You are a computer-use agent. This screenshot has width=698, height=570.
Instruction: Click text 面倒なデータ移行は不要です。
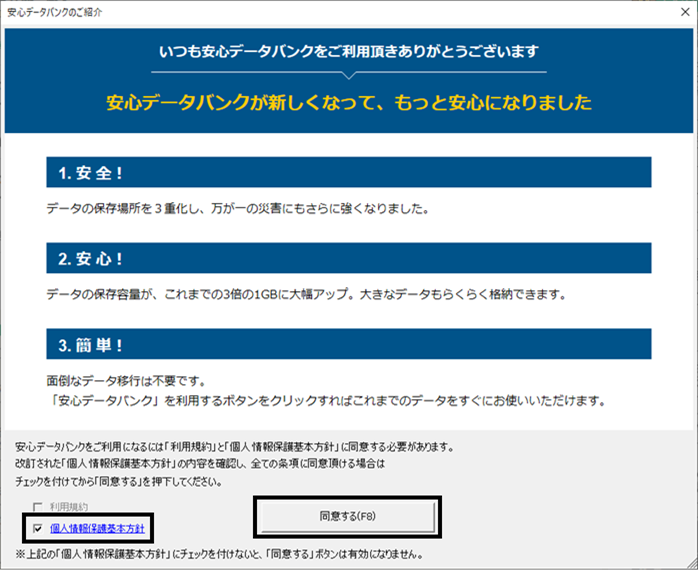[x=126, y=381]
